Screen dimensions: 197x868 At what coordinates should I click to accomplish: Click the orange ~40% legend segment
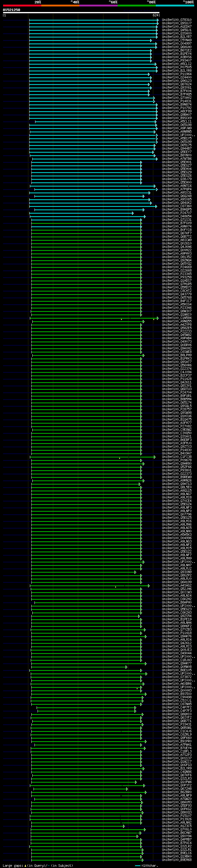(x=60, y=6)
